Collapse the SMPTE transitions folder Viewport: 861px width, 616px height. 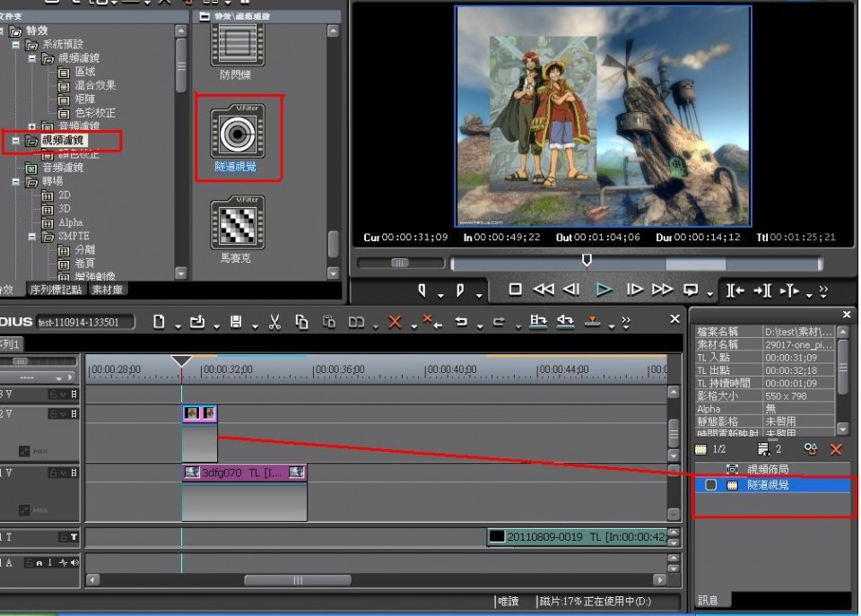[33, 237]
